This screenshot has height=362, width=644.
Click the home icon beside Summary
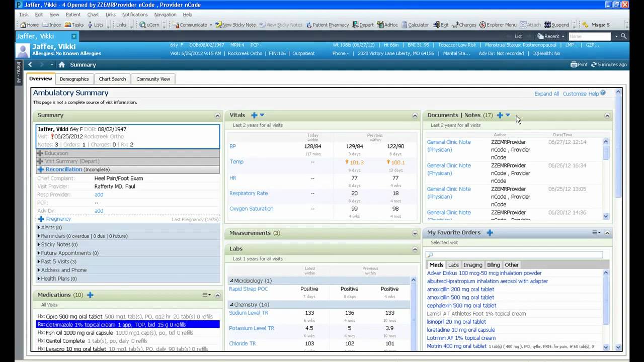click(61, 65)
